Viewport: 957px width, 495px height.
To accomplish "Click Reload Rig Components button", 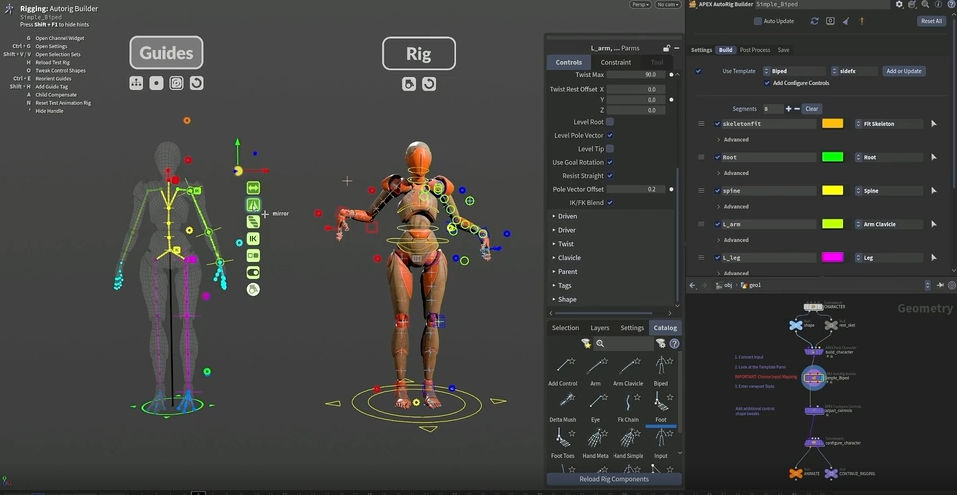I will [614, 479].
